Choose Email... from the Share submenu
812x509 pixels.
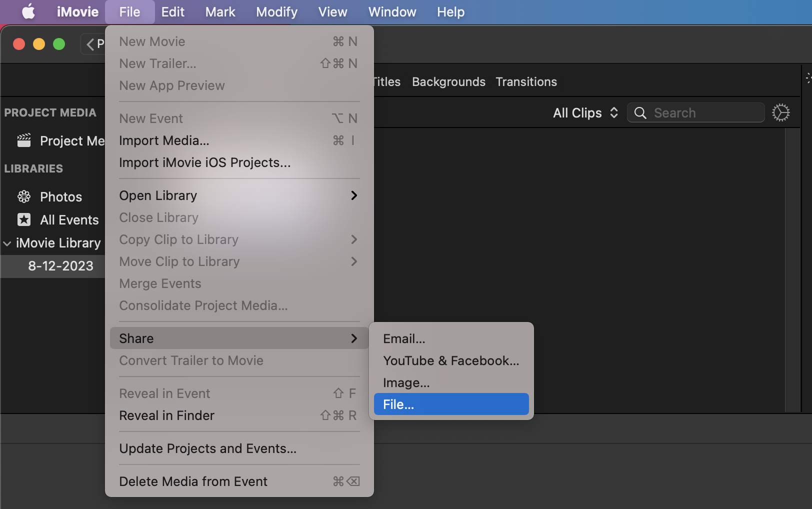[404, 338]
